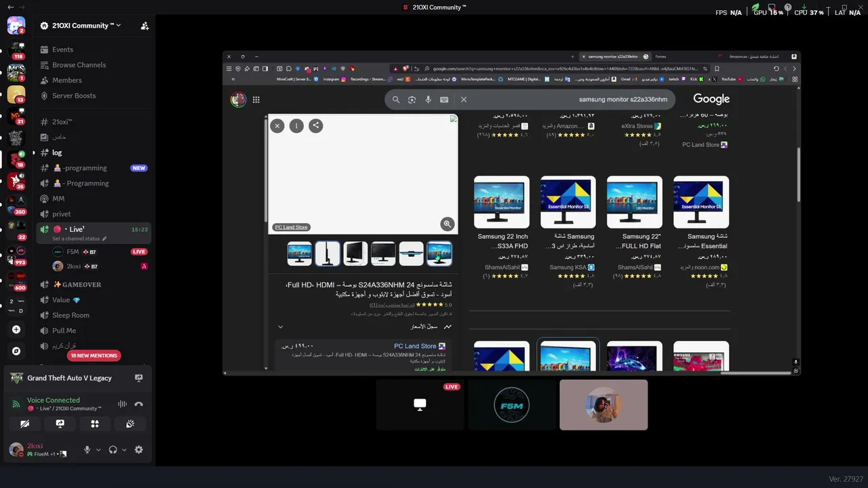
Task: Mute the microphone
Action: [87, 449]
